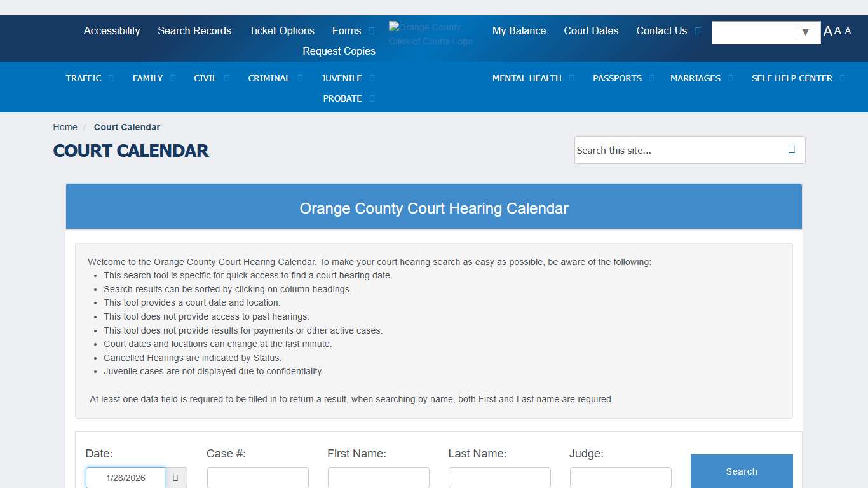
Task: Select the largest font size A
Action: [827, 31]
